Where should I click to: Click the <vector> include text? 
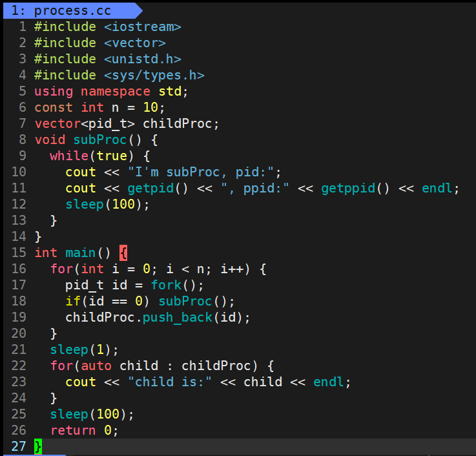[x=135, y=43]
